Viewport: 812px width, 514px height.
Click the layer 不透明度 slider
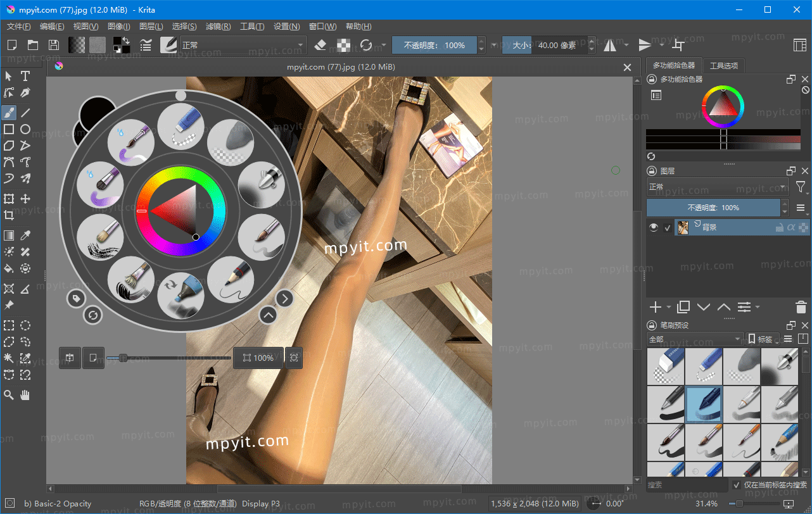point(713,208)
